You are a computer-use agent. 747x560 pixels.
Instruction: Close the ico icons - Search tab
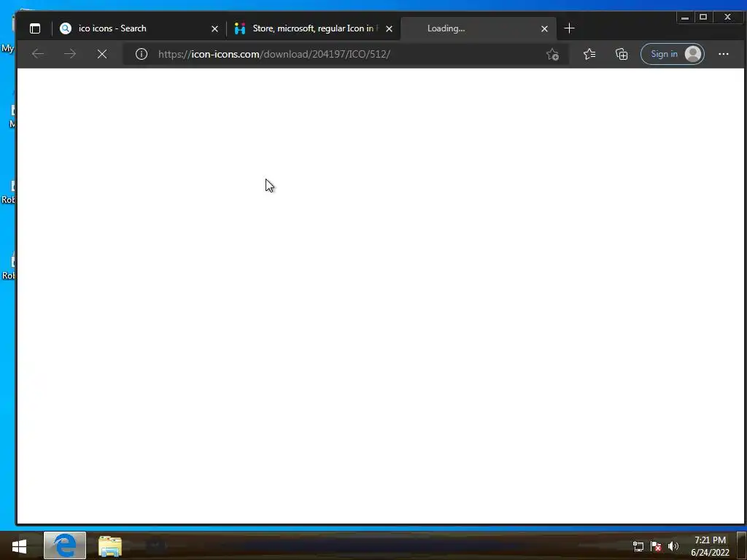214,29
